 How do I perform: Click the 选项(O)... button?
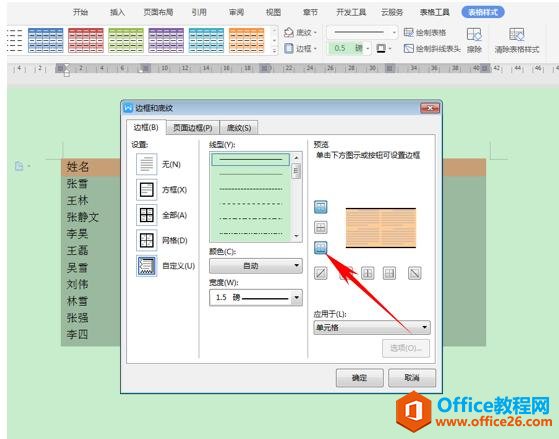pos(406,348)
